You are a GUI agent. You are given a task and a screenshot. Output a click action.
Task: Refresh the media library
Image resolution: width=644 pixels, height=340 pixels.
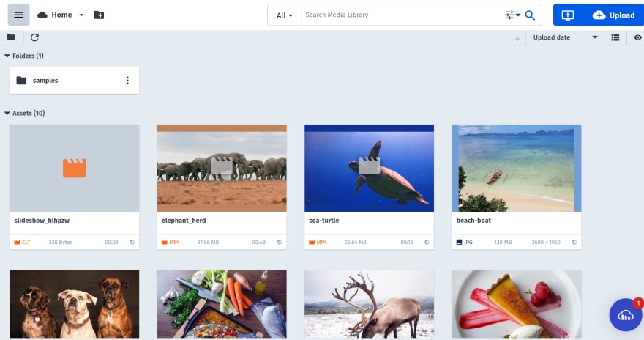[34, 37]
